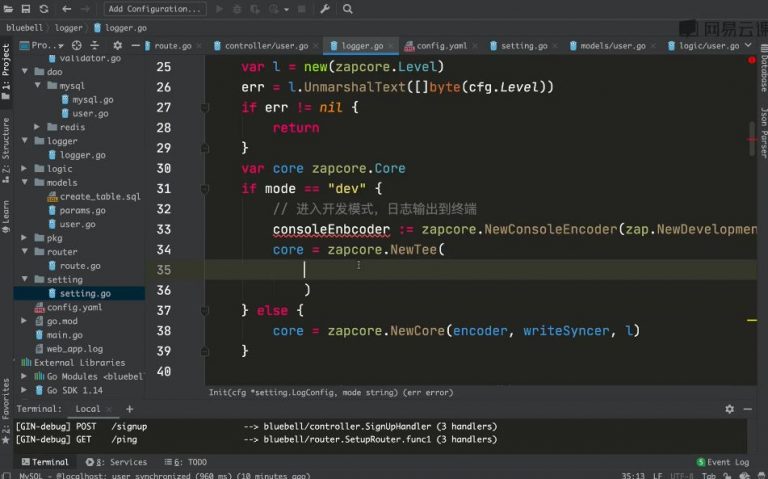Screen dimensions: 768x479
Task: Toggle the Structure side tool window
Action: coord(6,143)
